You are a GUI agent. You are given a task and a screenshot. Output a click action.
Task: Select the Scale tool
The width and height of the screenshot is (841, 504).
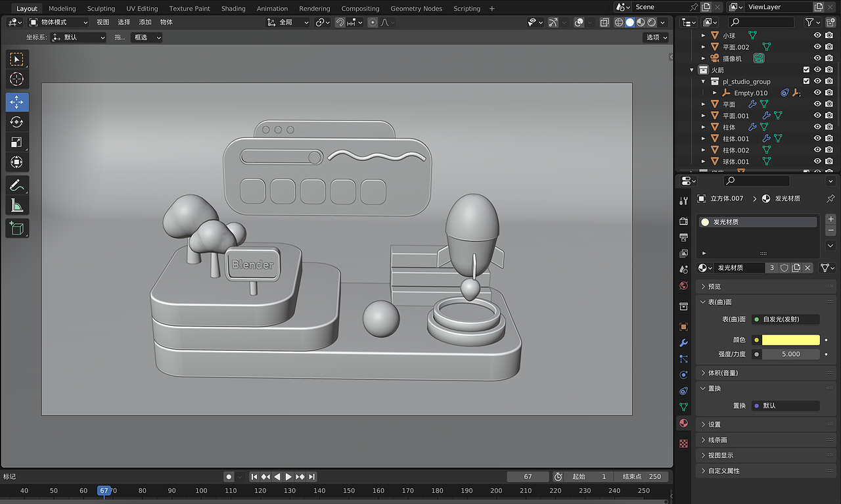(x=17, y=142)
